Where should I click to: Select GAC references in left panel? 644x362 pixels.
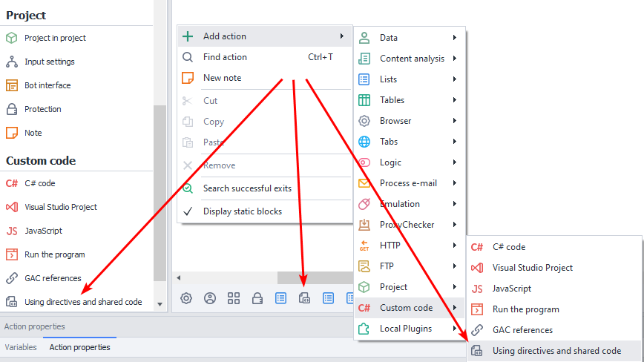tap(52, 278)
